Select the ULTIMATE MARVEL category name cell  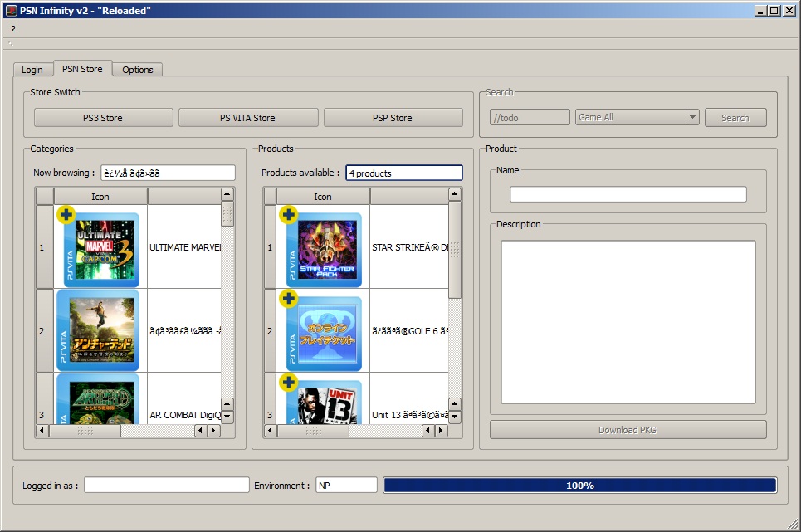coord(184,247)
